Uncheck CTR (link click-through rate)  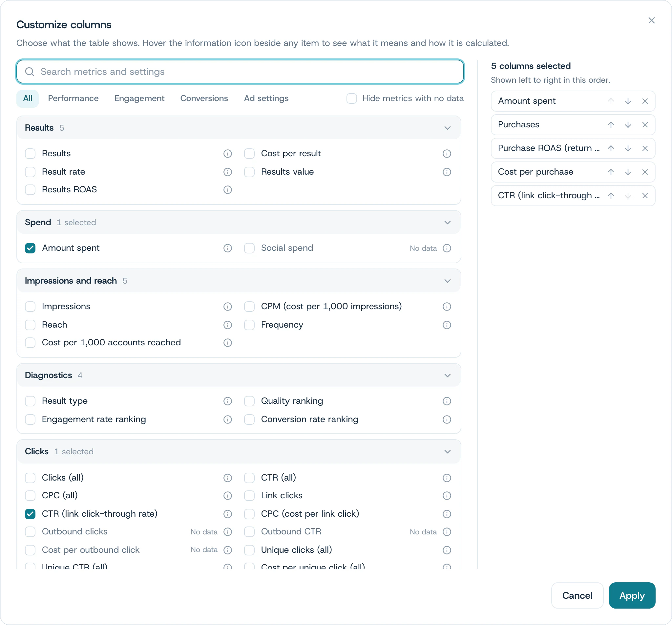click(30, 514)
